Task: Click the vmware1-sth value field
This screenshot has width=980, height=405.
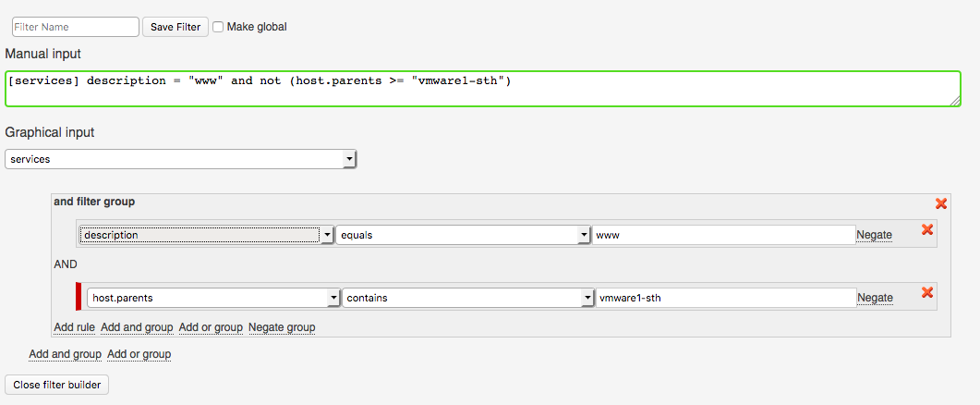Action: (725, 298)
